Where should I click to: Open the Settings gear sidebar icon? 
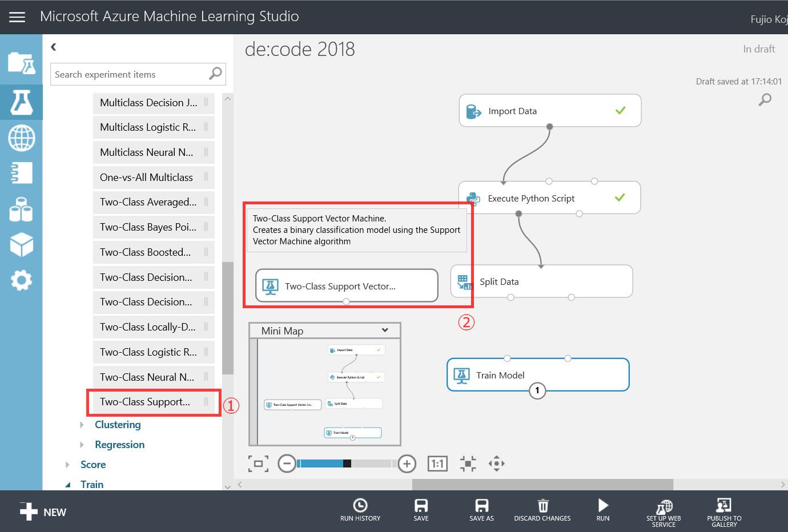[21, 280]
